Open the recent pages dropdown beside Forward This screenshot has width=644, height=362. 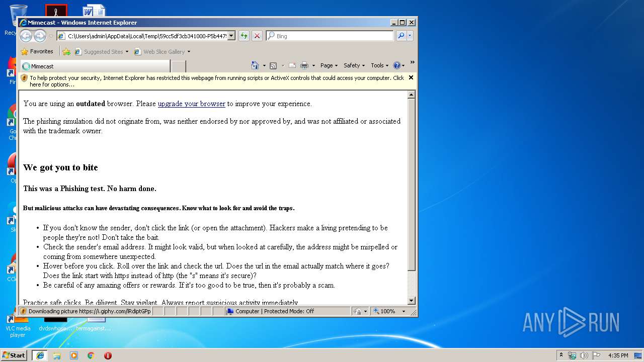pos(51,36)
